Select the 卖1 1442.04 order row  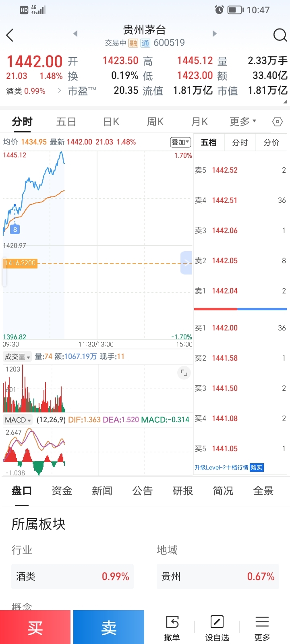(240, 291)
